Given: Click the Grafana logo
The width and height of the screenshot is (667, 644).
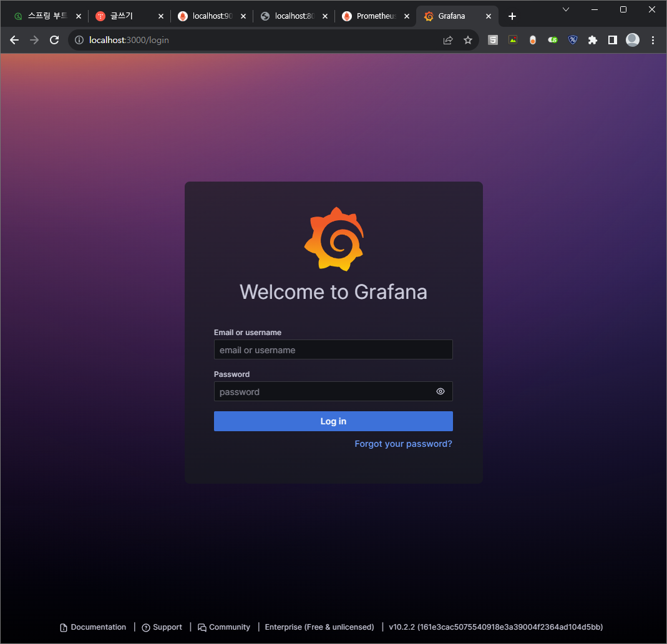Looking at the screenshot, I should coord(334,239).
